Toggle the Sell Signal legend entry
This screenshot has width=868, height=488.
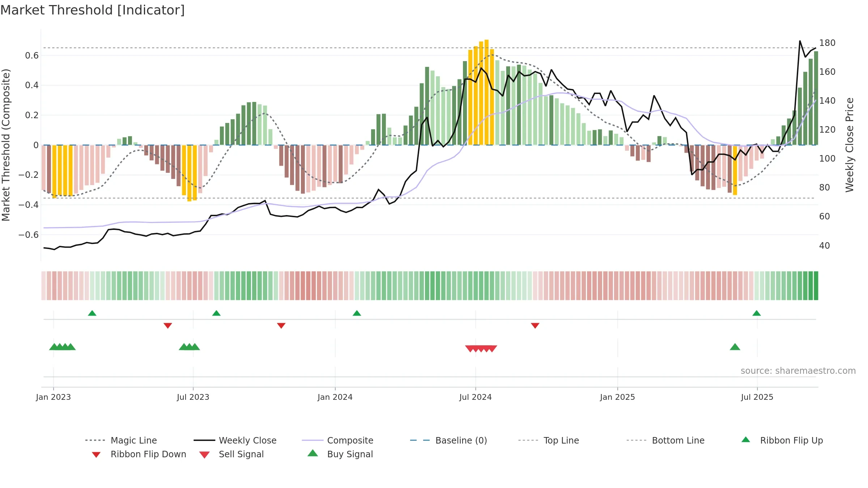tap(231, 454)
